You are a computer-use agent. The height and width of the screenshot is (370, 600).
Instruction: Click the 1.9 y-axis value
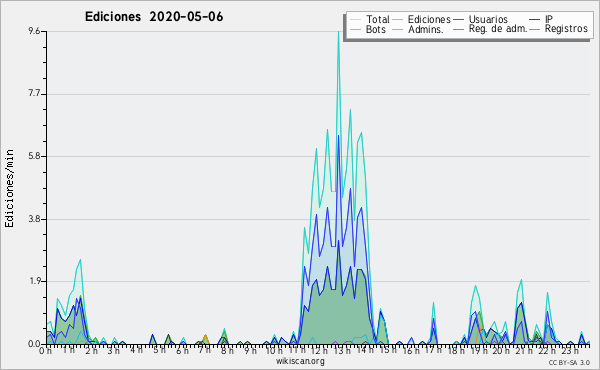tap(34, 281)
